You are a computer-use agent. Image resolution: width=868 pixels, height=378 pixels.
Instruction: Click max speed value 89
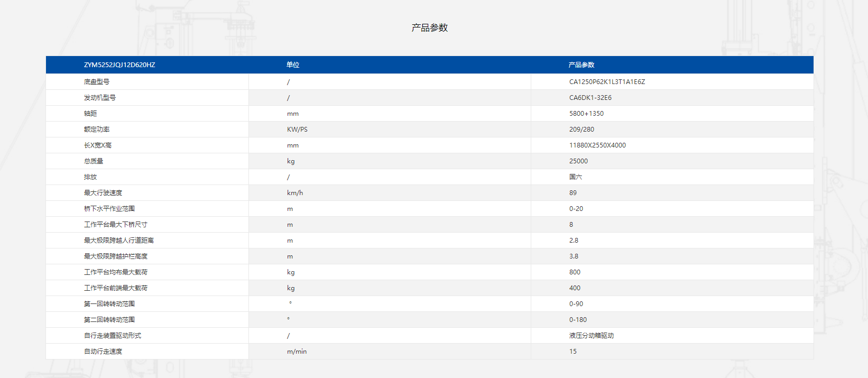pos(573,193)
